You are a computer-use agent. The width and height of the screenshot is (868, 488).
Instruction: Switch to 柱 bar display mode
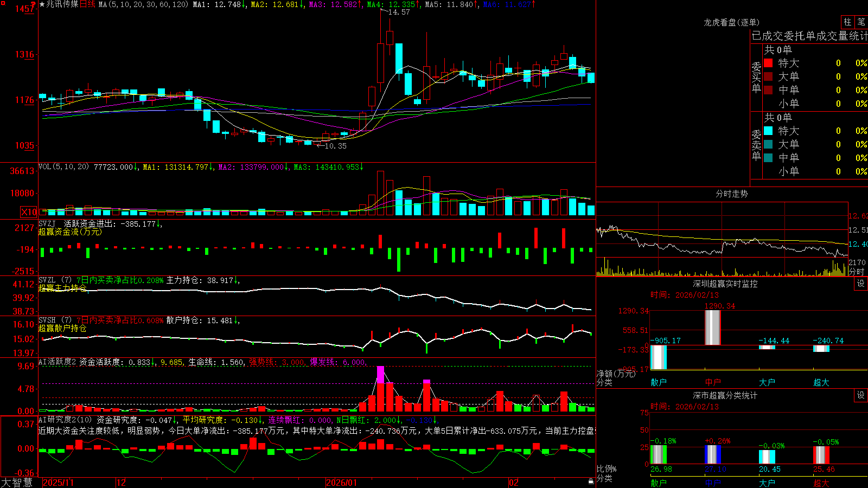point(847,22)
